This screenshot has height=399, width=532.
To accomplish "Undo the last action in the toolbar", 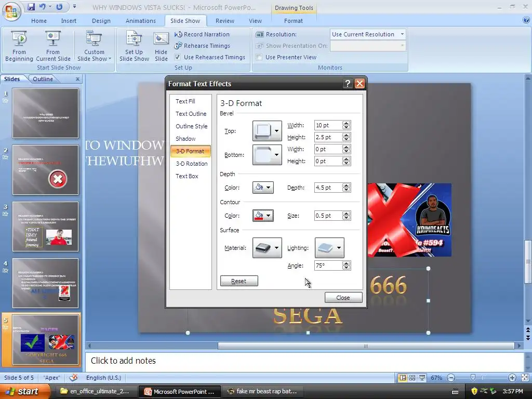I will [43, 7].
